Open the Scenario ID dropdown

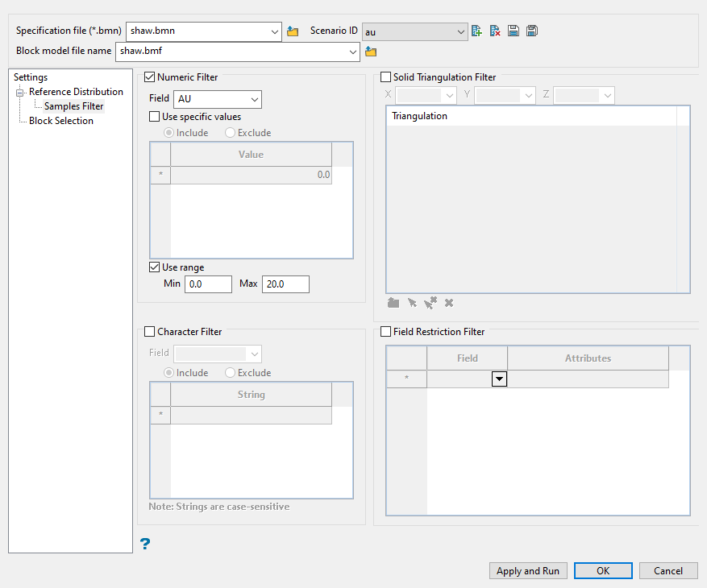tap(460, 32)
